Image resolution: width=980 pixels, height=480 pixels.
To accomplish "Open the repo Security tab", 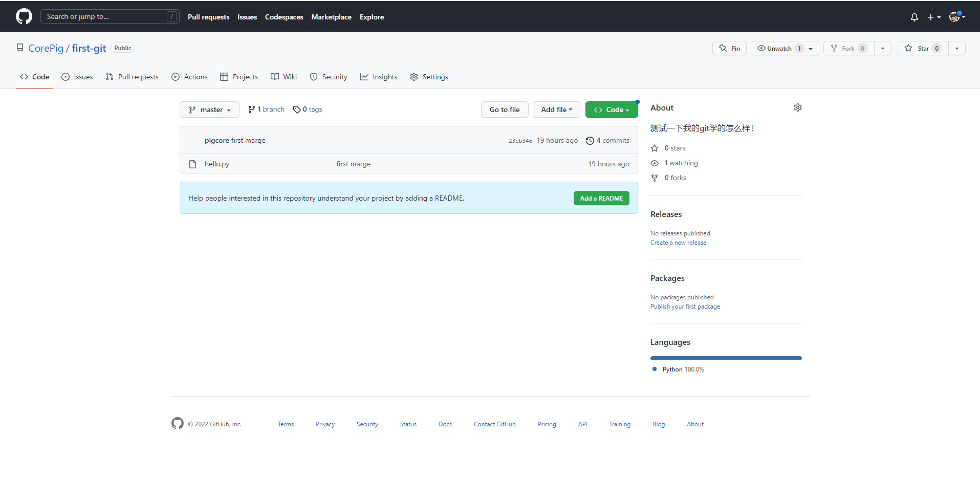I will (x=329, y=77).
